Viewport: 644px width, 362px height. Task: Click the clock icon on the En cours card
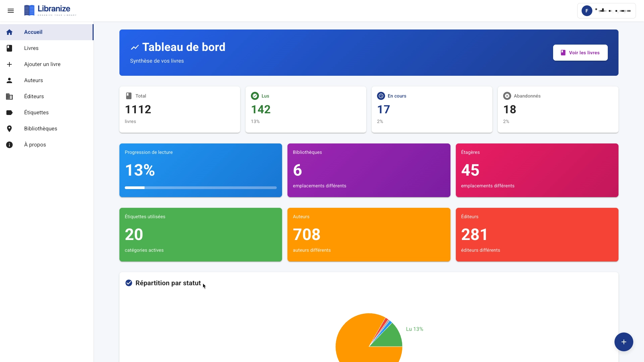pos(381,96)
